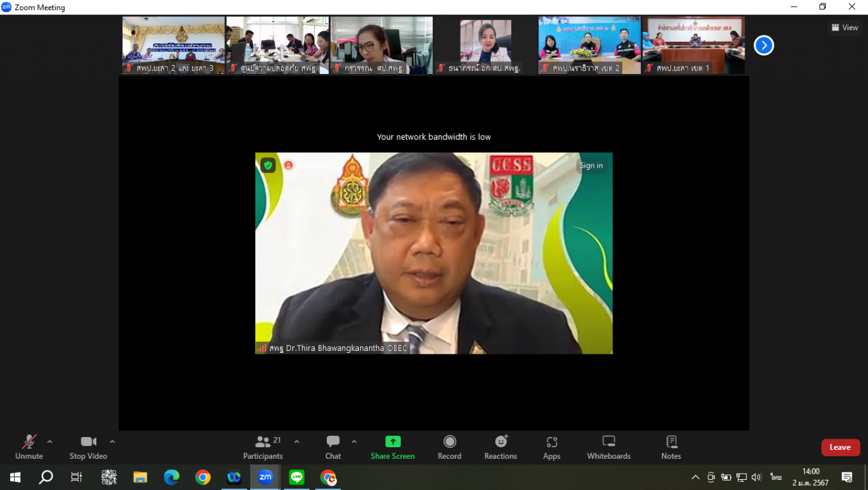Viewport: 868px width, 490px height.
Task: Open audio options arrow beside Unmute
Action: pyautogui.click(x=50, y=442)
